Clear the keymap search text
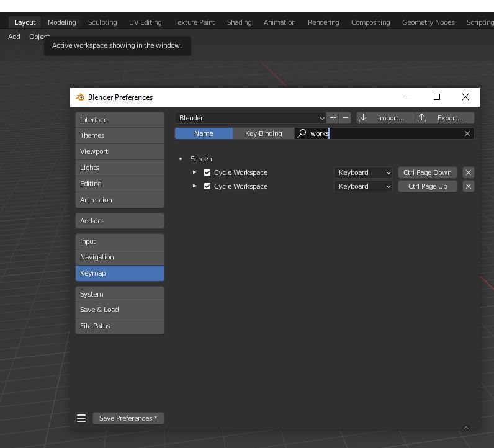 (x=467, y=133)
